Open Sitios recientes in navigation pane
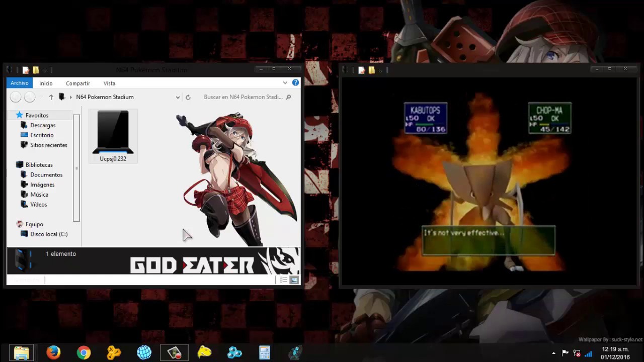Screen dimensions: 644x362 [x=48, y=145]
